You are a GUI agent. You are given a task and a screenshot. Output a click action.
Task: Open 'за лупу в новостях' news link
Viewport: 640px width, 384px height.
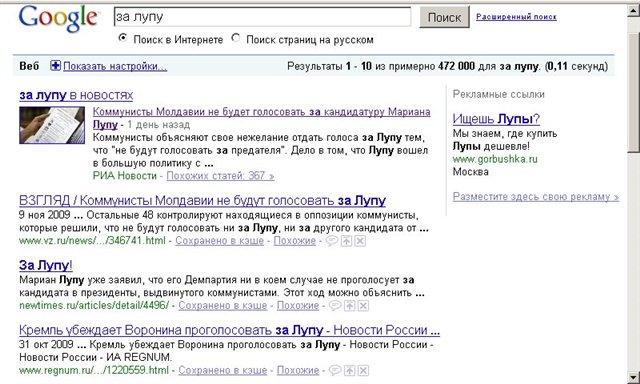76,95
